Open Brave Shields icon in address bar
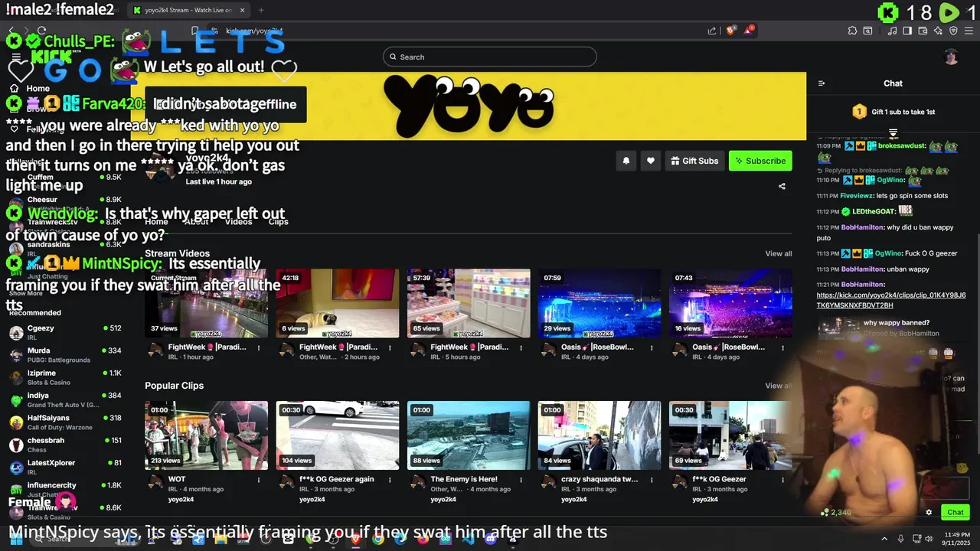The width and height of the screenshot is (980, 551). tap(730, 31)
